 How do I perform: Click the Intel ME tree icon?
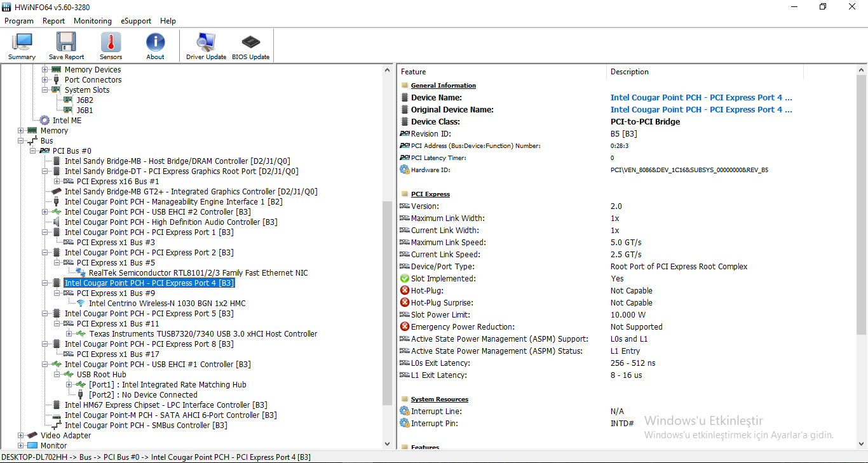pos(44,120)
